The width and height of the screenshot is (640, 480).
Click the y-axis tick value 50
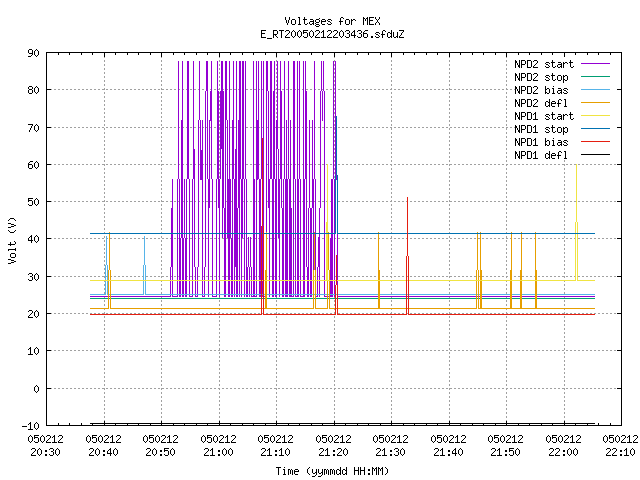point(33,202)
